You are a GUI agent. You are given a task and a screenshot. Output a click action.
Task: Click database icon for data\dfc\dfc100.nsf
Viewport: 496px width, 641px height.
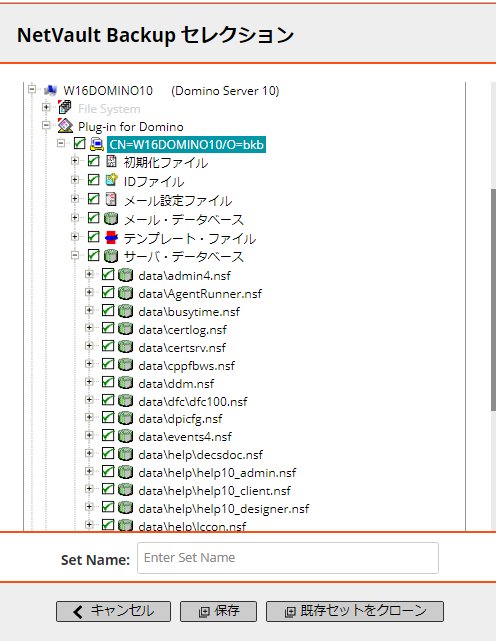click(x=126, y=401)
